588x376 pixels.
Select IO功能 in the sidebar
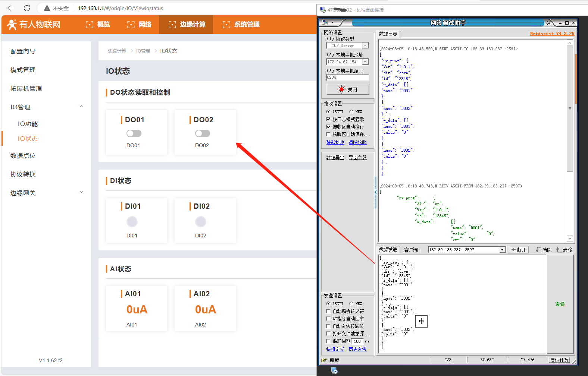click(28, 124)
